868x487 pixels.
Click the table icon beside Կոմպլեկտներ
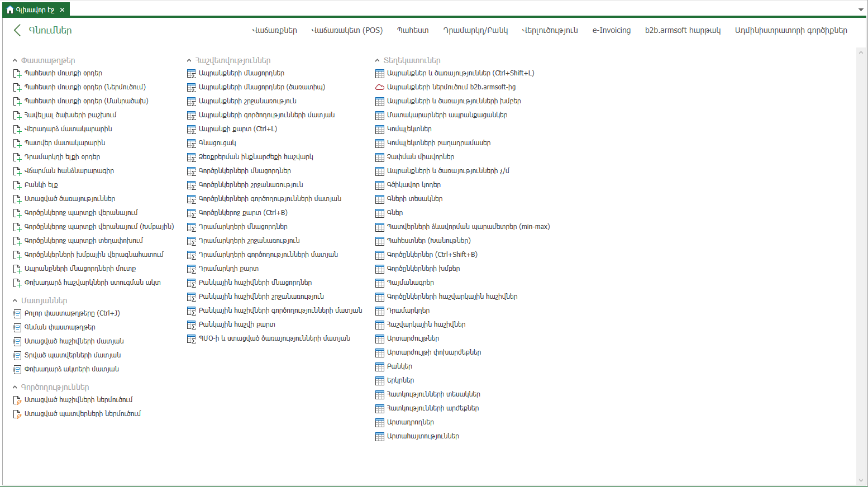point(380,129)
